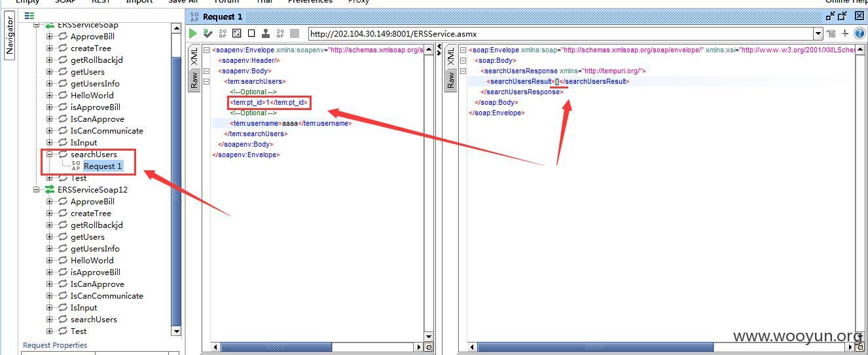Select getUsersInfo under ERSServiceSoap
Image resolution: width=868 pixels, height=355 pixels.
click(x=95, y=84)
